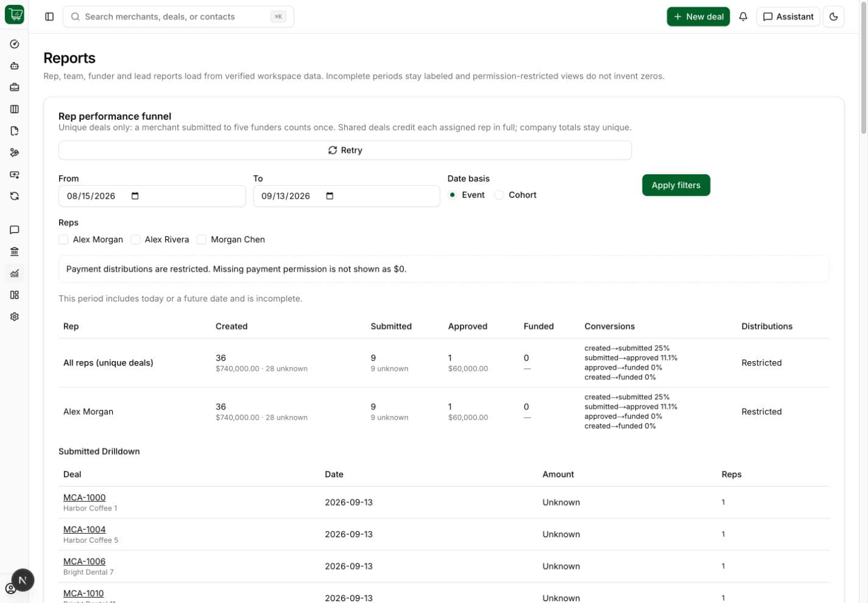Check the Alex Morgan rep checkbox

[x=63, y=239]
